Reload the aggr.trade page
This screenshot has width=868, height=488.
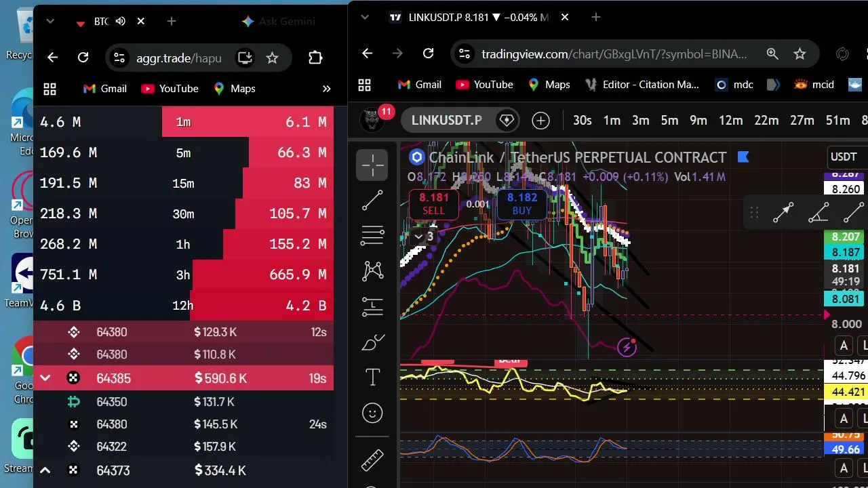[x=83, y=58]
